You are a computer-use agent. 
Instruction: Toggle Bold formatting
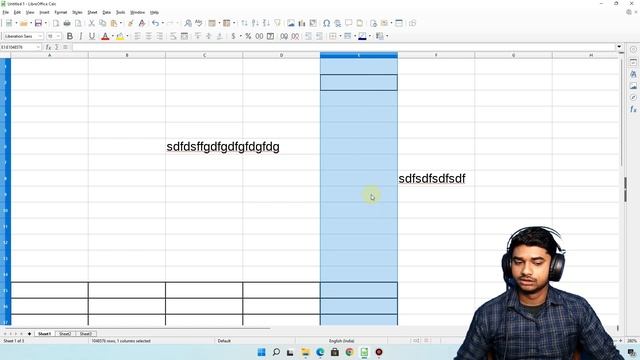click(70, 36)
